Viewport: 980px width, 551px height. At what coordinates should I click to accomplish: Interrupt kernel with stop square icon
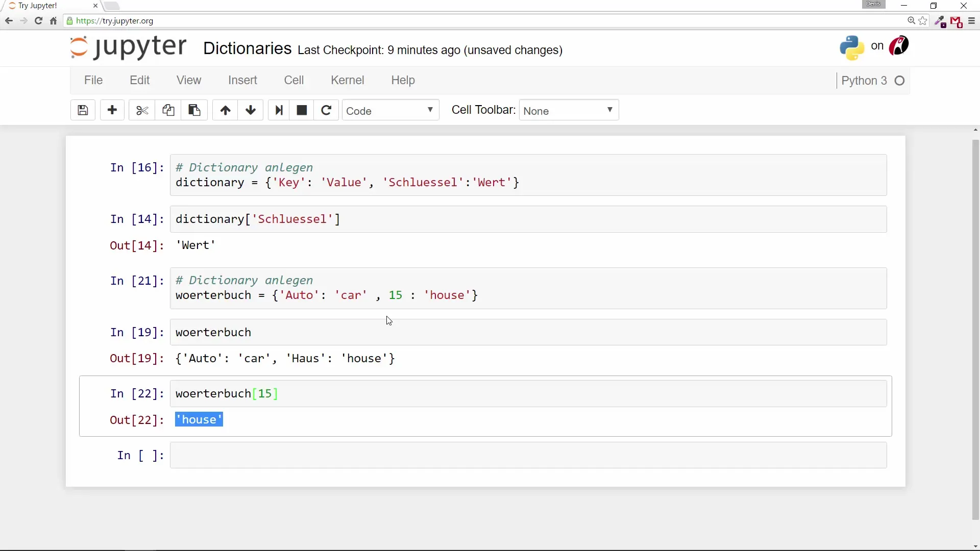click(302, 110)
